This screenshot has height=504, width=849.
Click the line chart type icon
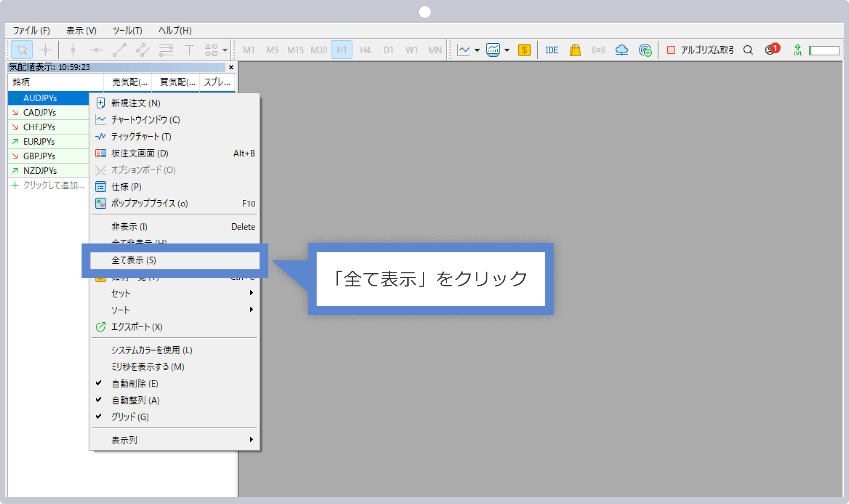tap(463, 50)
